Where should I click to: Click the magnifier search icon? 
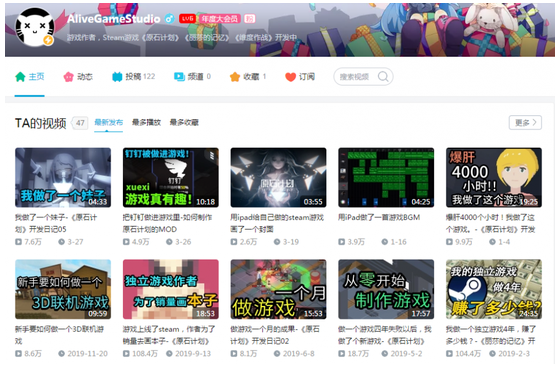[x=383, y=77]
